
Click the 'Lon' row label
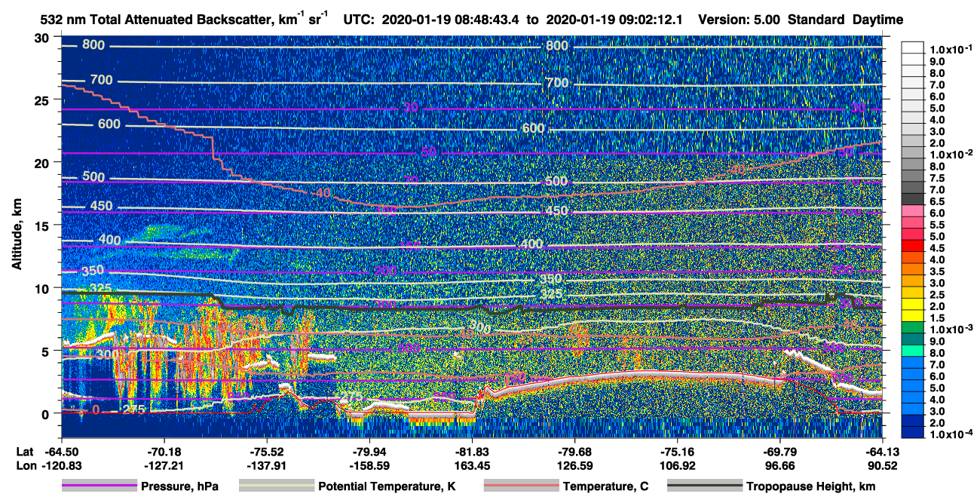click(26, 465)
